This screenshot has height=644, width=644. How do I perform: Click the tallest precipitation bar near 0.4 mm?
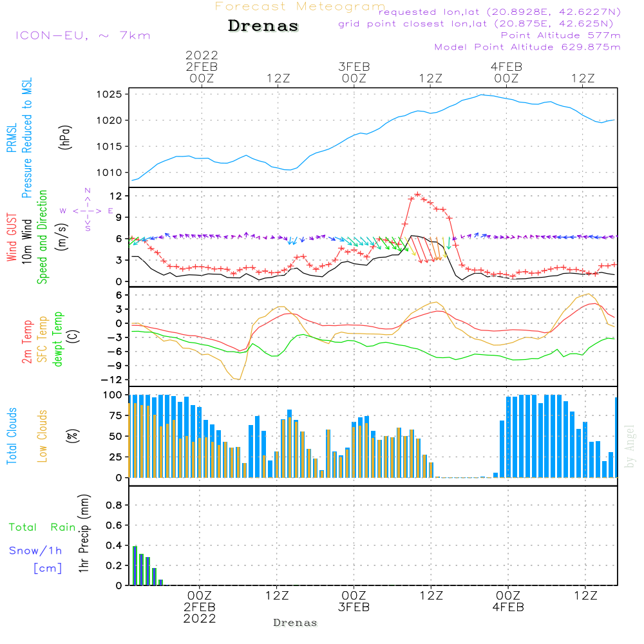point(135,565)
